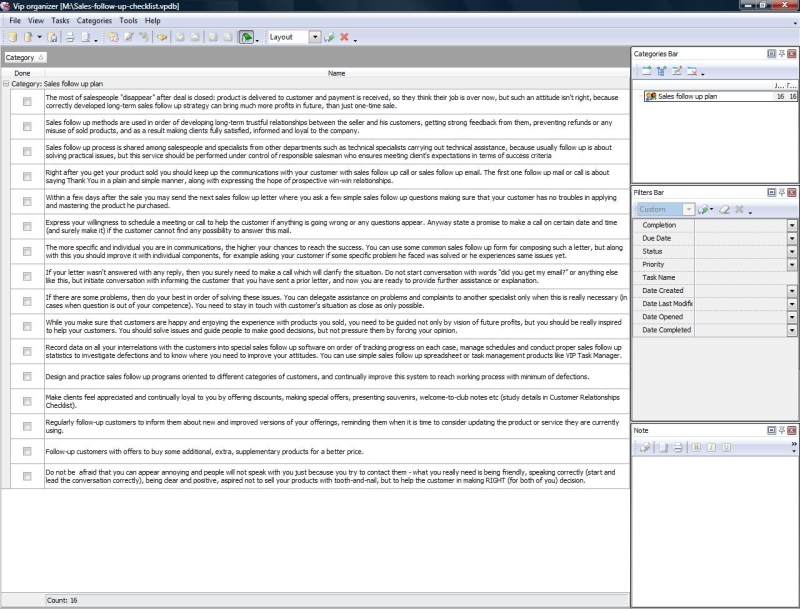The width and height of the screenshot is (800, 609).
Task: Click the eraser clear-filter icon in Filters Bar
Action: click(x=725, y=210)
